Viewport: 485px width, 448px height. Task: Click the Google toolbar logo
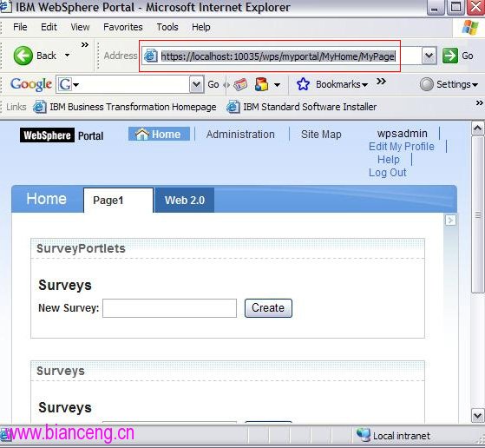(x=31, y=84)
